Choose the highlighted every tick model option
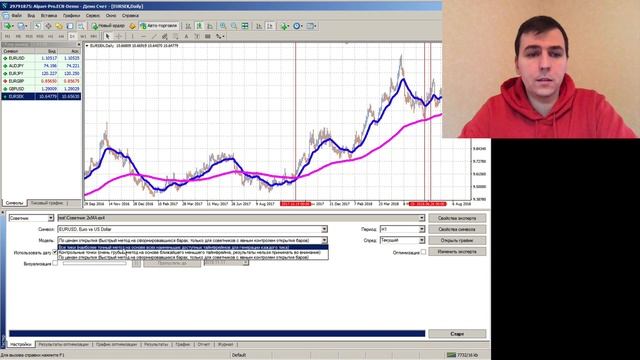Screen dimensions: 640x360 [193, 247]
